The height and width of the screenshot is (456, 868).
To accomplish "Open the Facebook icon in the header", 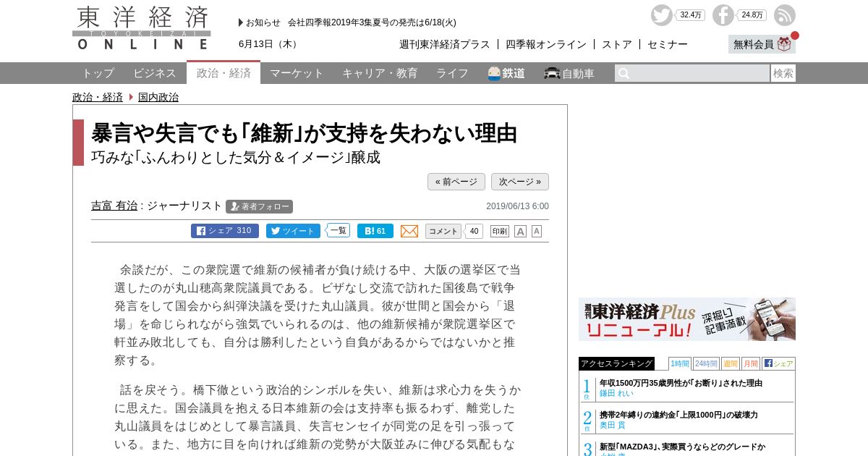I will pos(723,15).
